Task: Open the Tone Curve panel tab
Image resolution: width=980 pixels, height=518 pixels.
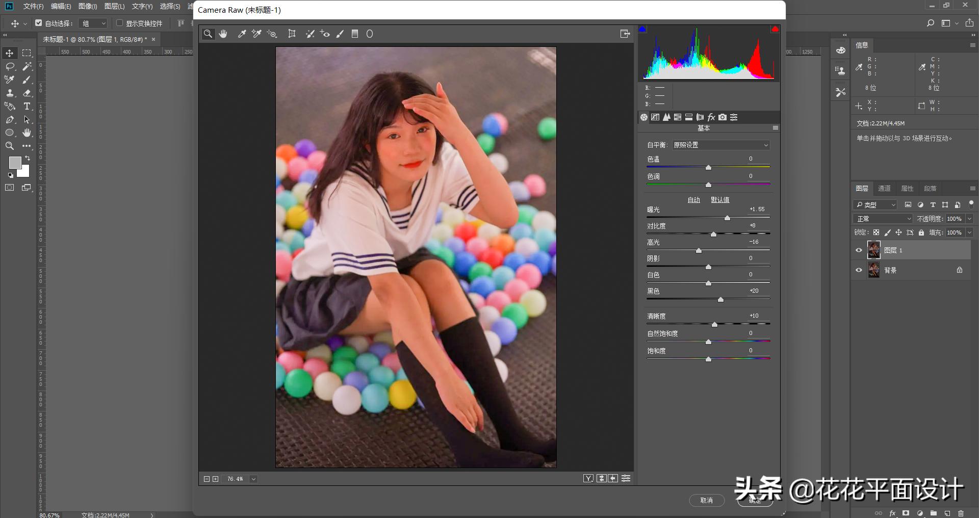Action: tap(655, 117)
